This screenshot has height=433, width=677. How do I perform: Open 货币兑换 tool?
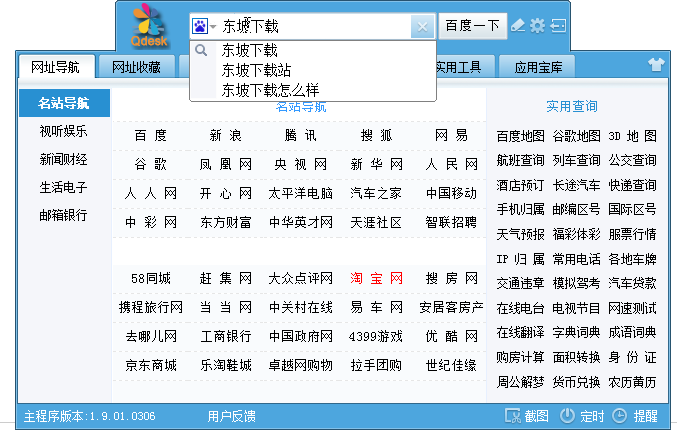(576, 382)
